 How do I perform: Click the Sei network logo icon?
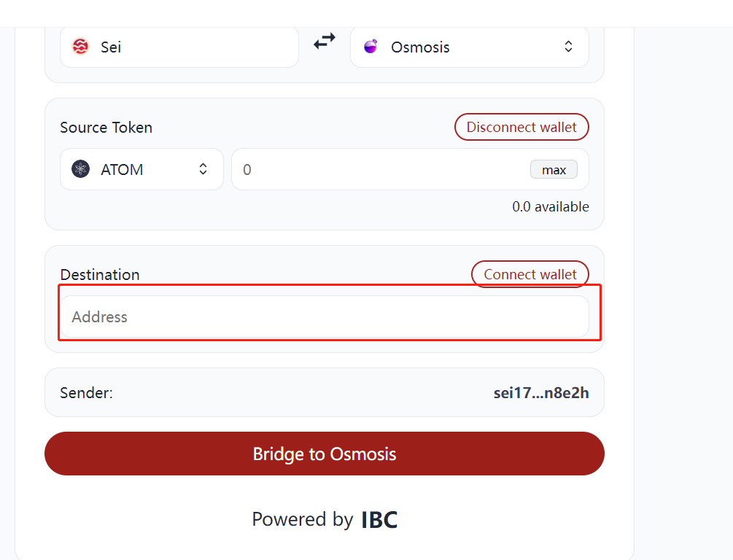80,47
